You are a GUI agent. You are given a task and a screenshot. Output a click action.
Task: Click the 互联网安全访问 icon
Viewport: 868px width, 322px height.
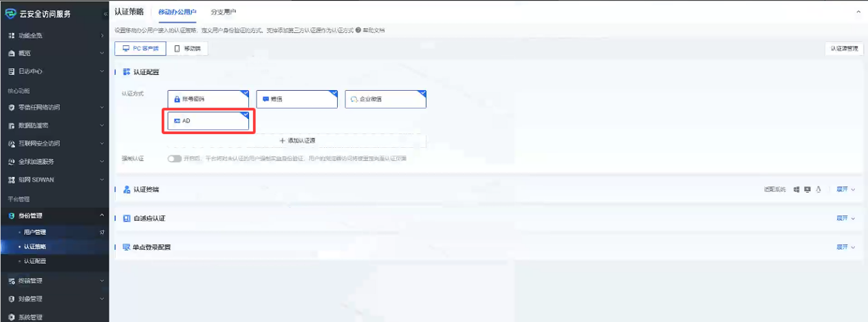(11, 144)
